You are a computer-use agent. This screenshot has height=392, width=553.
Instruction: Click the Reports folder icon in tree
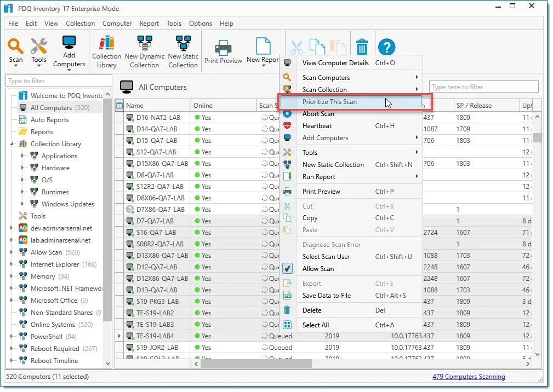tap(23, 131)
